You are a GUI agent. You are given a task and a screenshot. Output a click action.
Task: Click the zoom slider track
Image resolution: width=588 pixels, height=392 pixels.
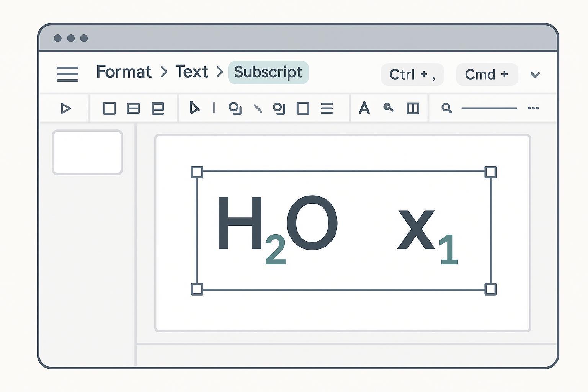point(489,108)
